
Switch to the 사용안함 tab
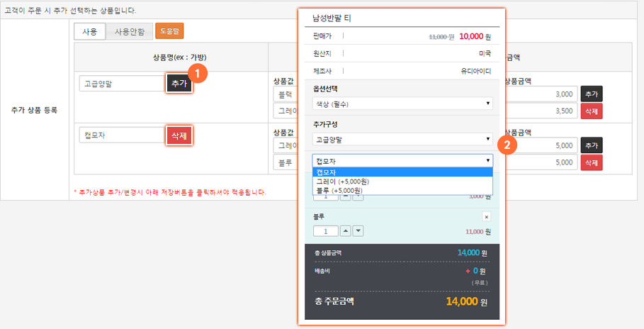[x=130, y=32]
